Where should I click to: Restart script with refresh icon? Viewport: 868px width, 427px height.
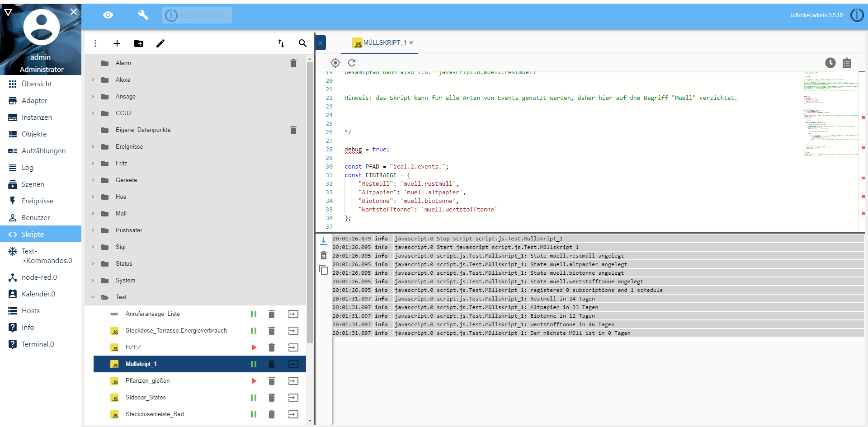point(352,63)
